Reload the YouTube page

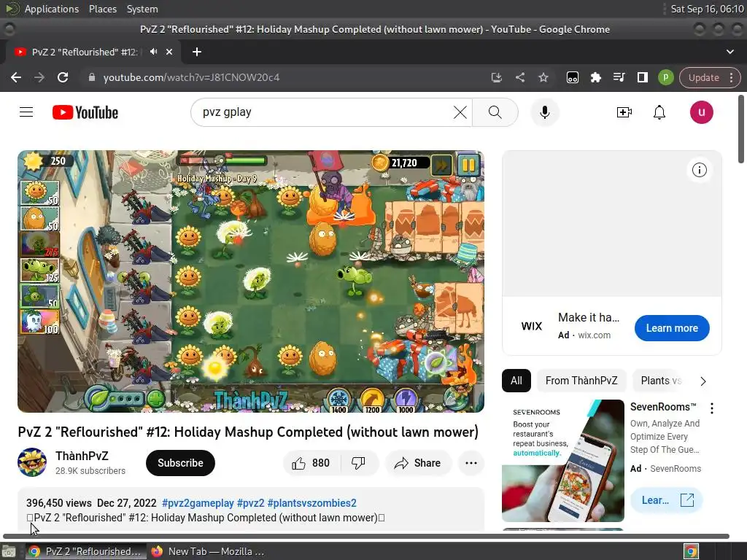pyautogui.click(x=63, y=77)
